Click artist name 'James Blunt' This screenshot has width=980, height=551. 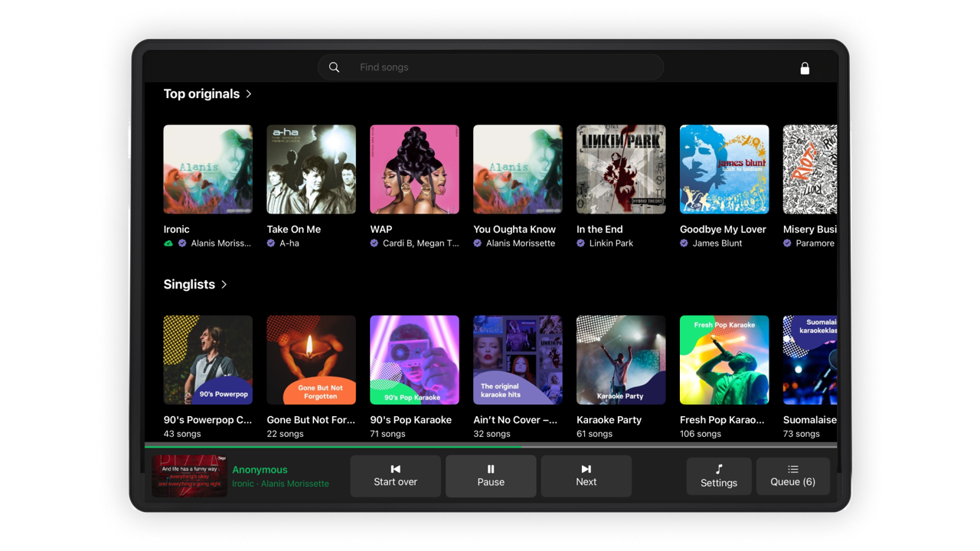tap(717, 243)
